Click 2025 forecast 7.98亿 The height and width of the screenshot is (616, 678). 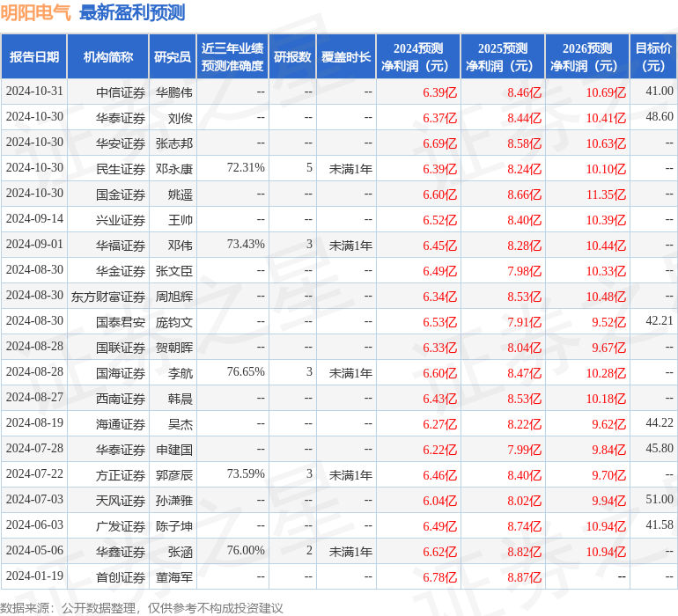tap(524, 271)
